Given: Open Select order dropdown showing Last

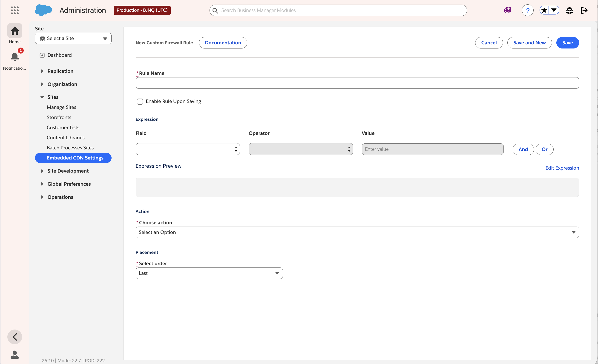Looking at the screenshot, I should click(209, 273).
